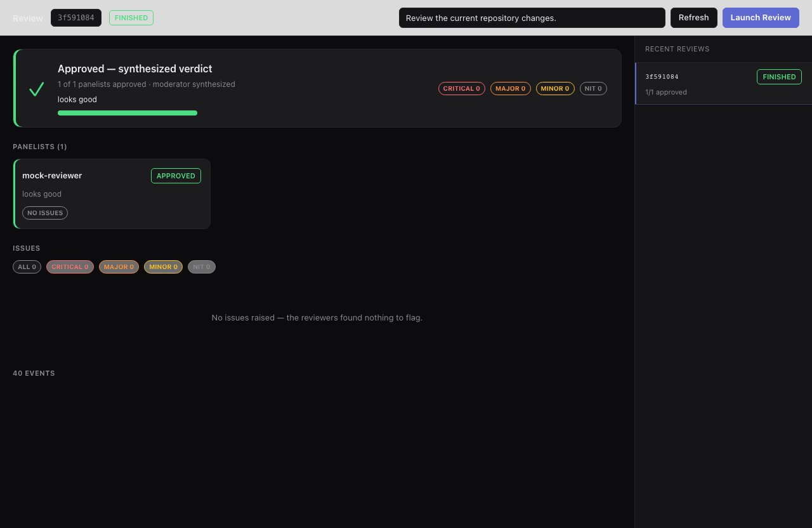Viewport: 812px width, 528px height.
Task: Click the verdict card MINOR 0 badge
Action: coord(555,89)
